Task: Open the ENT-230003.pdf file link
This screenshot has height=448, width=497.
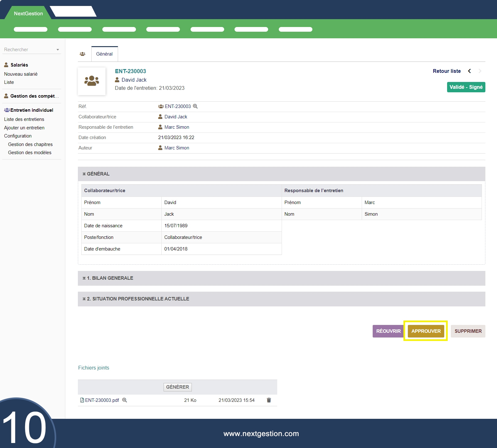Action: click(102, 400)
